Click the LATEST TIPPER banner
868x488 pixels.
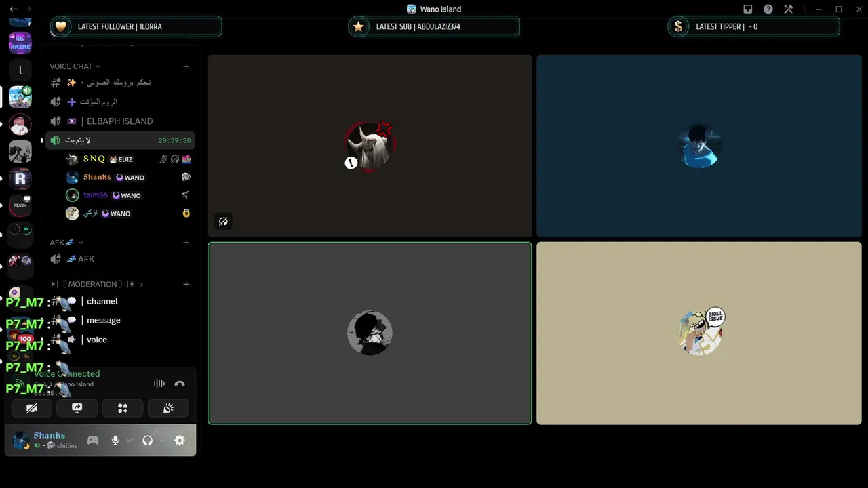[754, 26]
